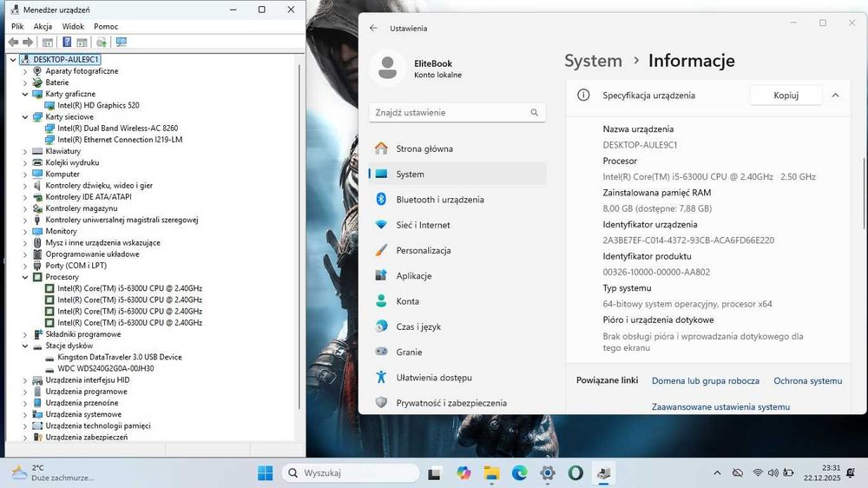This screenshot has width=868, height=488.
Task: Open the Opera browser taskbar icon
Action: 575,473
